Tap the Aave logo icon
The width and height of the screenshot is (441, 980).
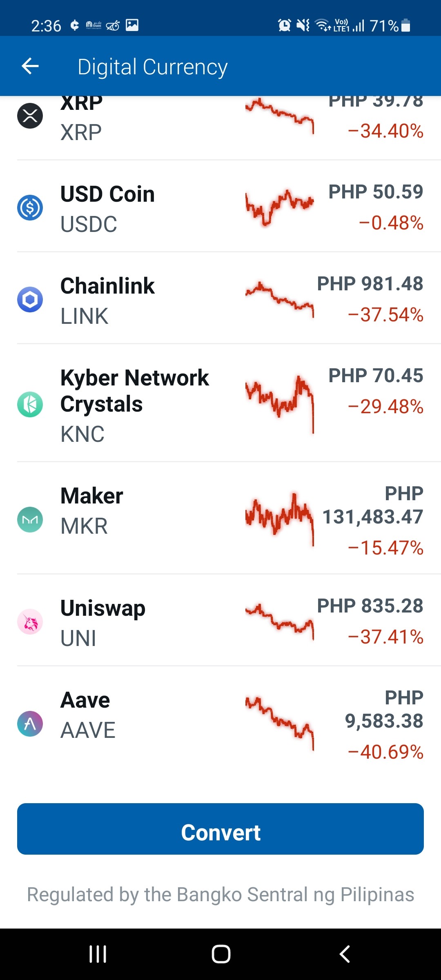click(30, 724)
